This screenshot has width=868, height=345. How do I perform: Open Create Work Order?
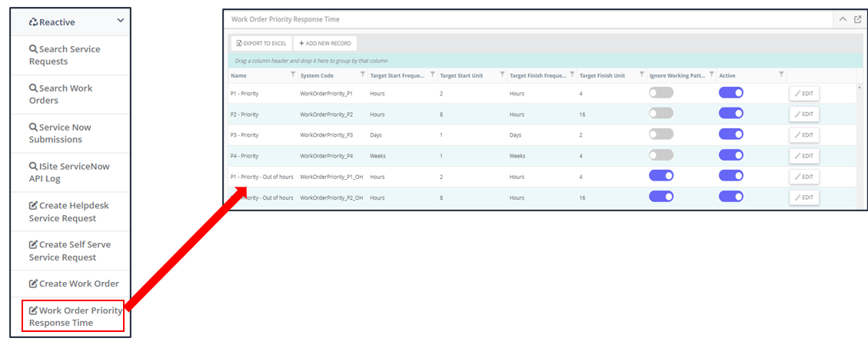(70, 284)
